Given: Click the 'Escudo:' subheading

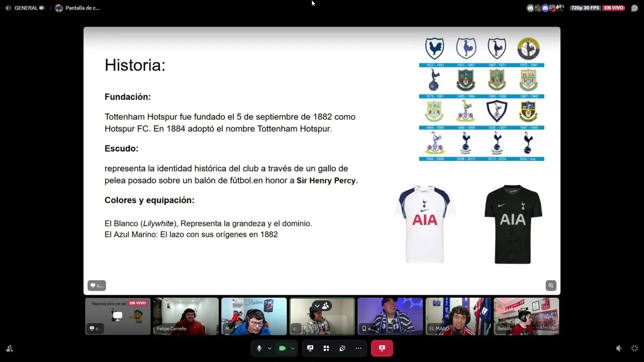Looking at the screenshot, I should [x=121, y=148].
